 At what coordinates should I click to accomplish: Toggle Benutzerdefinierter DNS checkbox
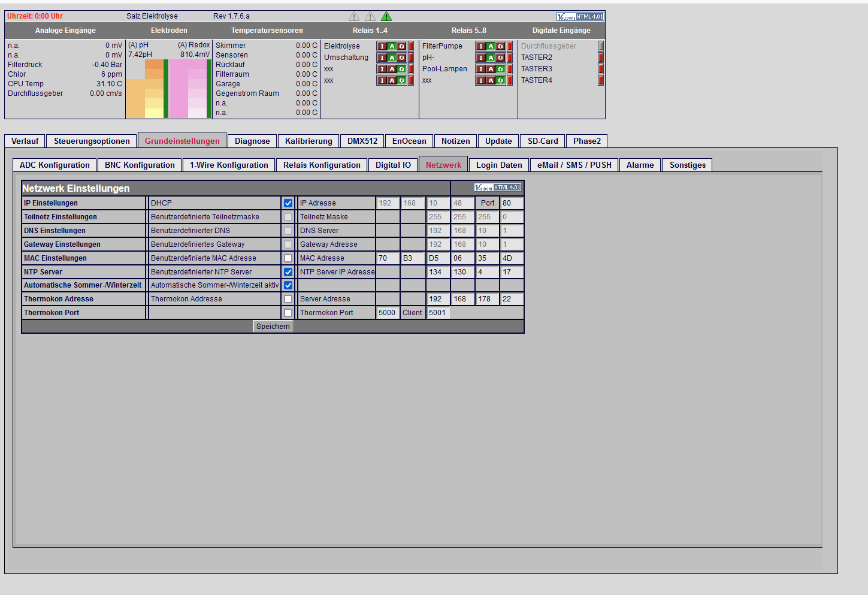(x=288, y=231)
